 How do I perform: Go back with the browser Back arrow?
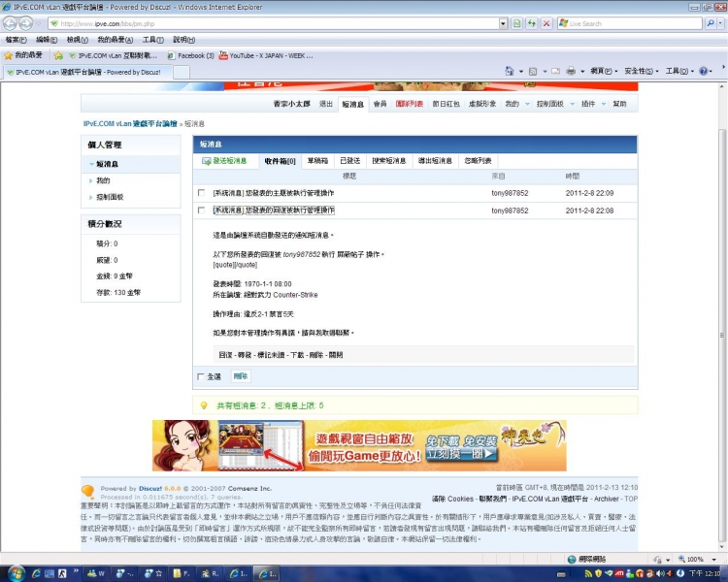tap(11, 23)
